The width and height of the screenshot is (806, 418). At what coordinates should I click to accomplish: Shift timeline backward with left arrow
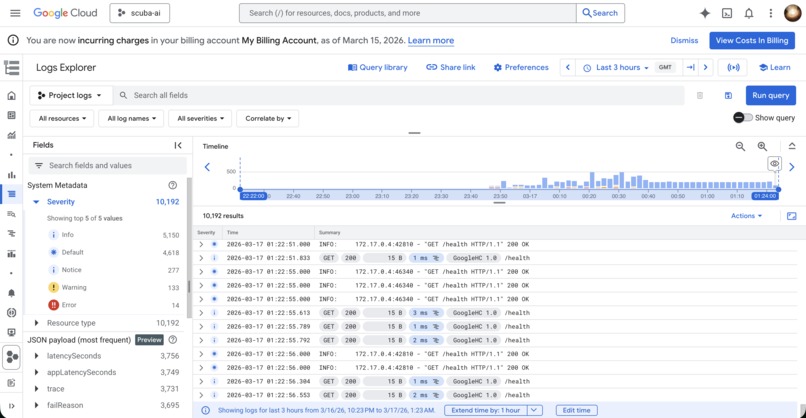[208, 167]
